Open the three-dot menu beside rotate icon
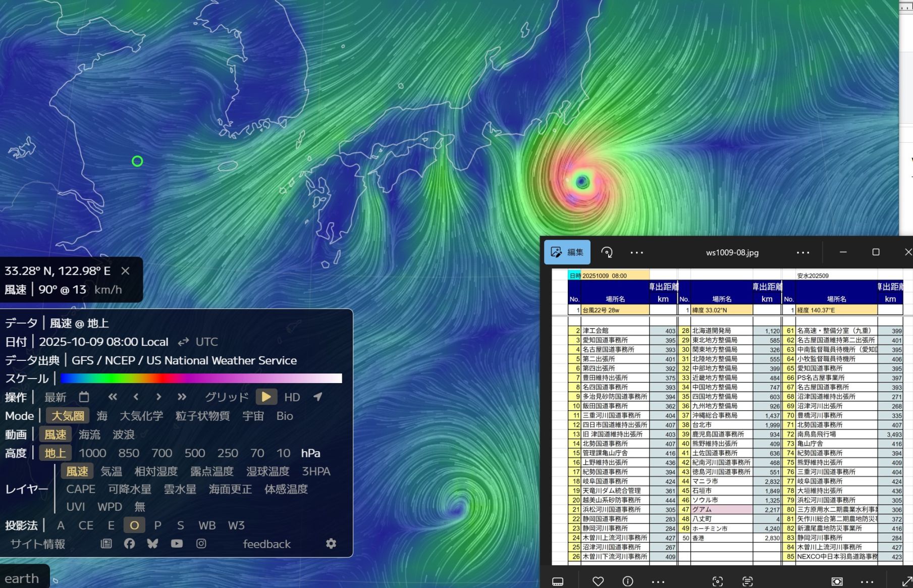Screen dimensions: 913x588 point(637,252)
